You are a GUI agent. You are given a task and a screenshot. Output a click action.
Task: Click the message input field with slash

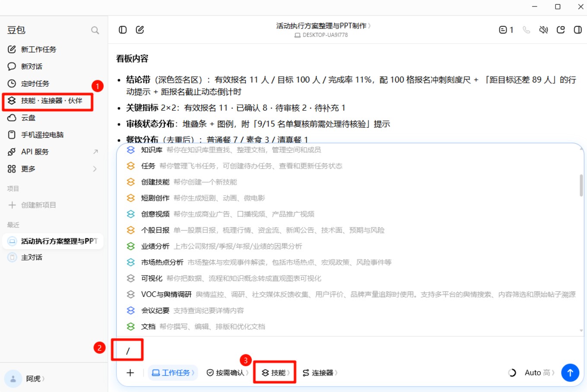350,351
